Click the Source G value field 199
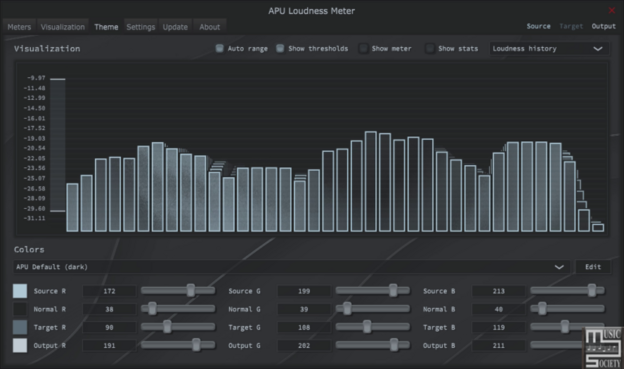 tap(304, 291)
